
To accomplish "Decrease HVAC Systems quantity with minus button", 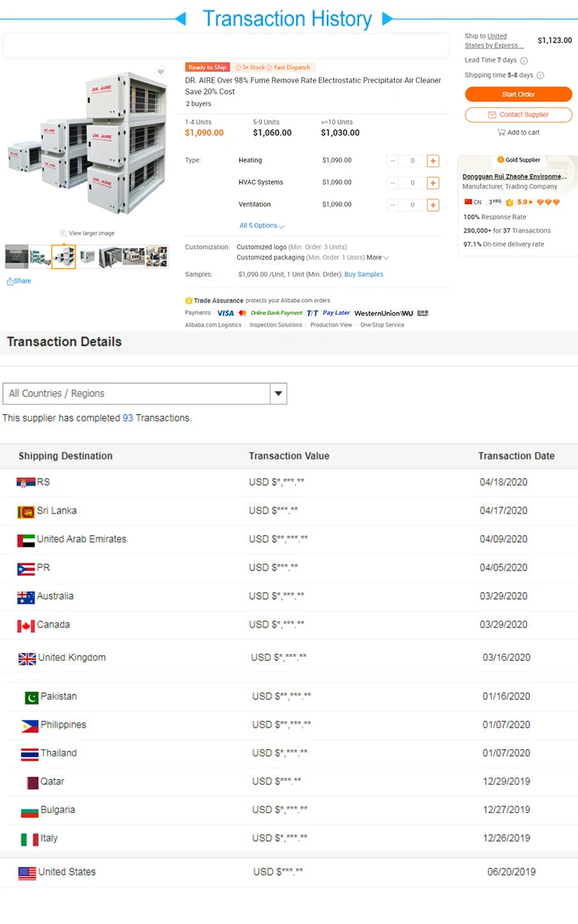I will [x=393, y=183].
